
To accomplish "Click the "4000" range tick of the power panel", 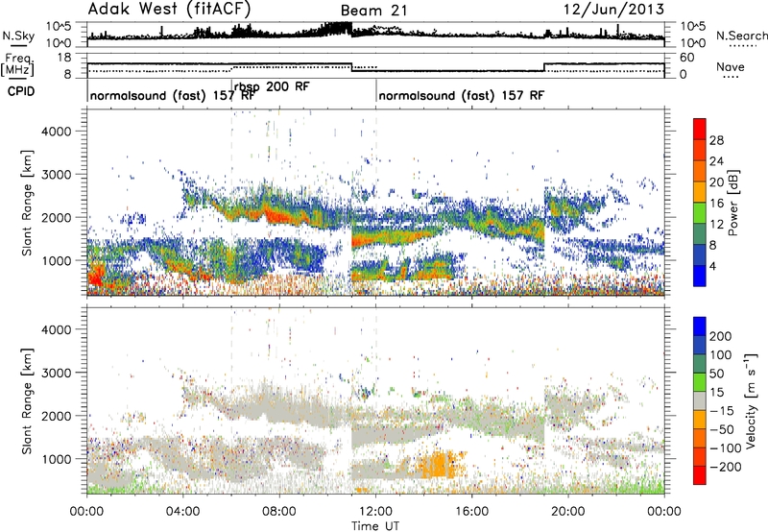I will (x=56, y=132).
